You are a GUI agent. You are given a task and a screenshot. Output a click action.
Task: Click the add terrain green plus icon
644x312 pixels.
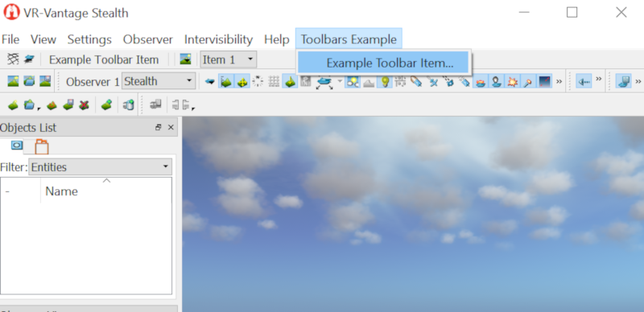pos(107,105)
